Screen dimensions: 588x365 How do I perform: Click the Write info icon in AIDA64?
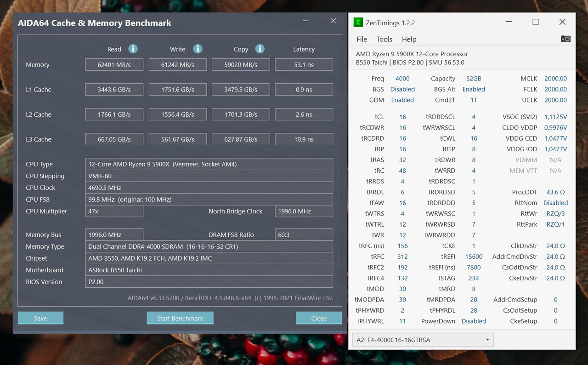point(198,49)
